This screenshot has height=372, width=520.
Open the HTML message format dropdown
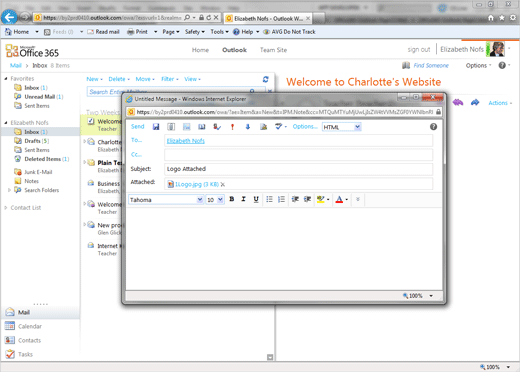[342, 127]
